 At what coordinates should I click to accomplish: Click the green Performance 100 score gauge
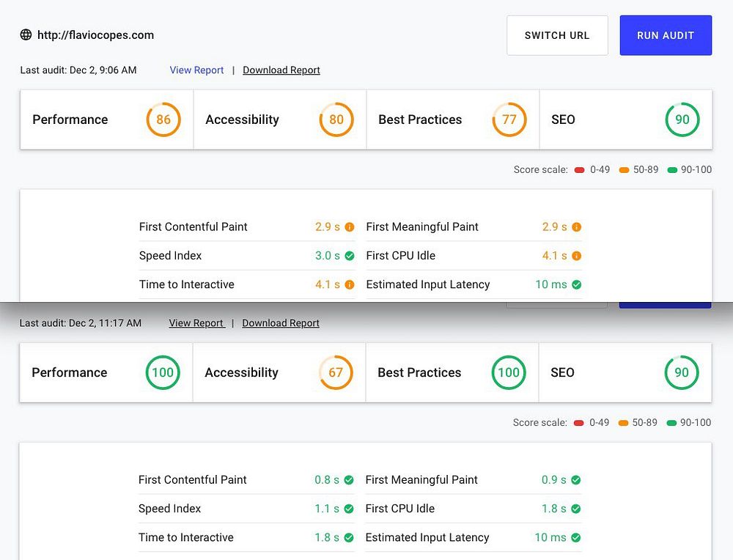[x=163, y=372]
